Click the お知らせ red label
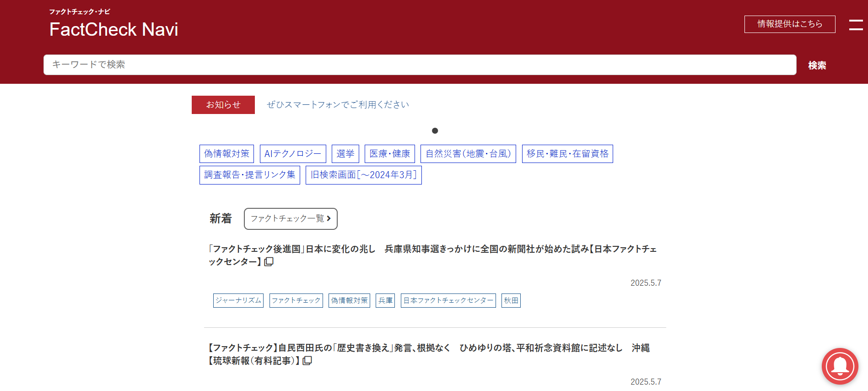This screenshot has width=868, height=391. click(x=223, y=105)
